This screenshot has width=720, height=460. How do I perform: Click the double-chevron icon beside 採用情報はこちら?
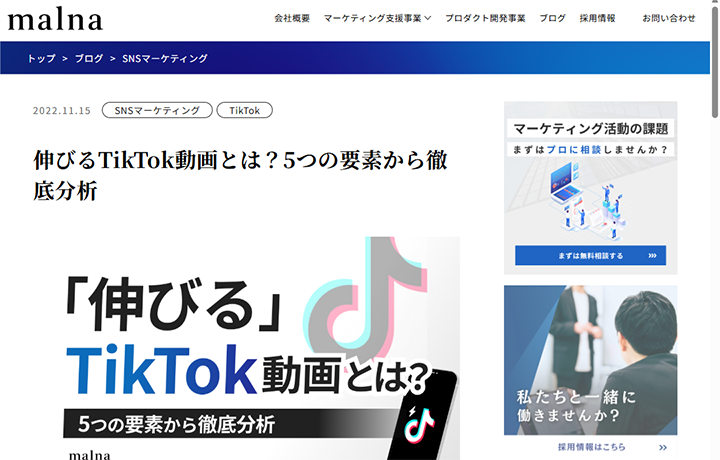point(663,447)
